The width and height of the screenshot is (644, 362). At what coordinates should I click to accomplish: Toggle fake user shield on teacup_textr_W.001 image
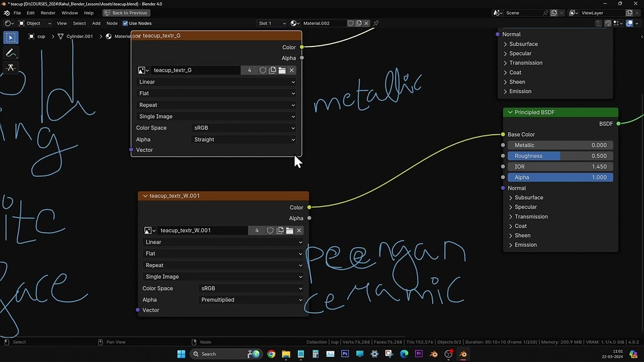270,230
